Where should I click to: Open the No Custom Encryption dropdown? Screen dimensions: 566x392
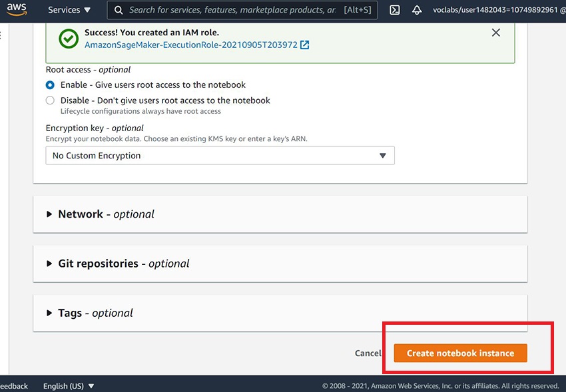(220, 155)
